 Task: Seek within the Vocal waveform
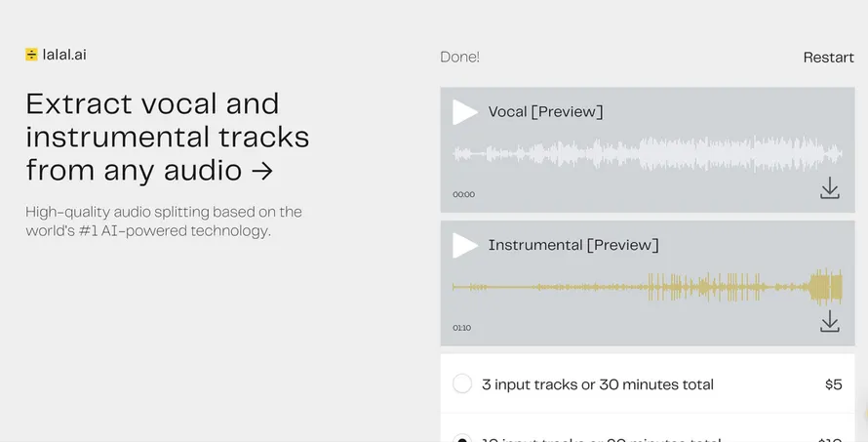click(x=648, y=153)
